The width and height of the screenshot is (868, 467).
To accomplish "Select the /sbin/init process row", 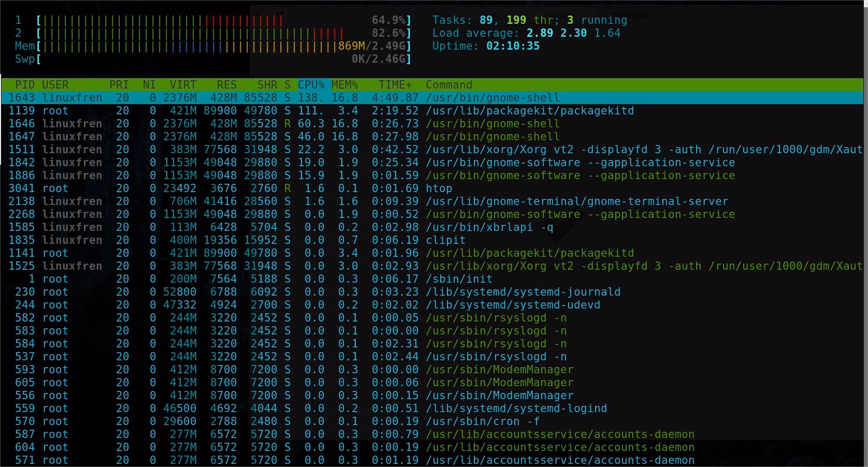I will [x=207, y=279].
